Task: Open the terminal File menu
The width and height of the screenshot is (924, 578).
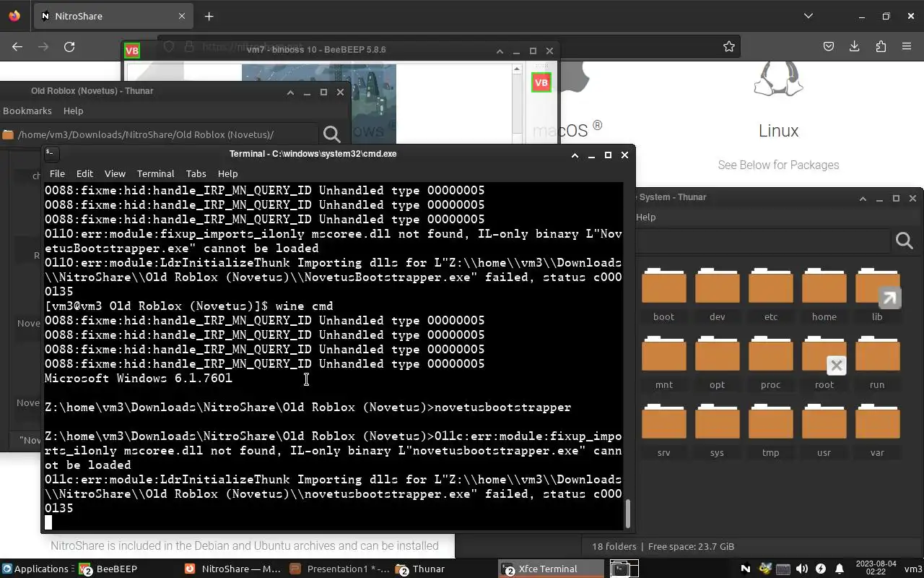Action: pyautogui.click(x=57, y=173)
